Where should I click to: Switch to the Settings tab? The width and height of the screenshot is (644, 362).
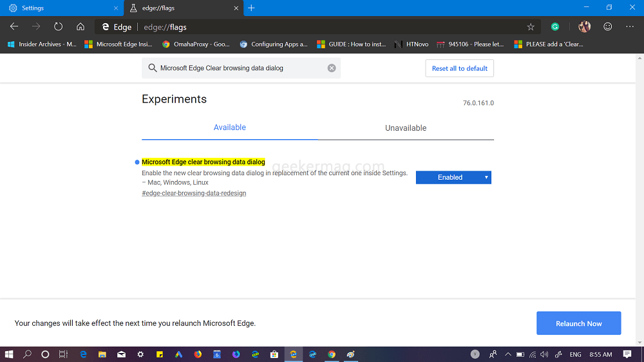tap(62, 8)
